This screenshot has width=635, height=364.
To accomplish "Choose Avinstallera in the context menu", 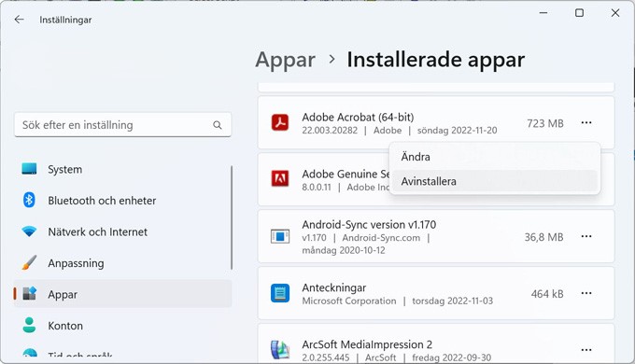I will [x=495, y=181].
